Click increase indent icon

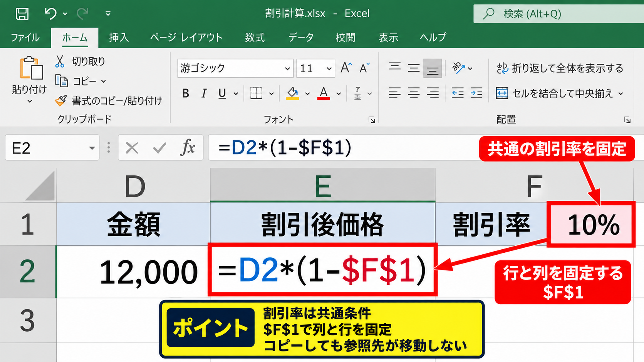476,93
